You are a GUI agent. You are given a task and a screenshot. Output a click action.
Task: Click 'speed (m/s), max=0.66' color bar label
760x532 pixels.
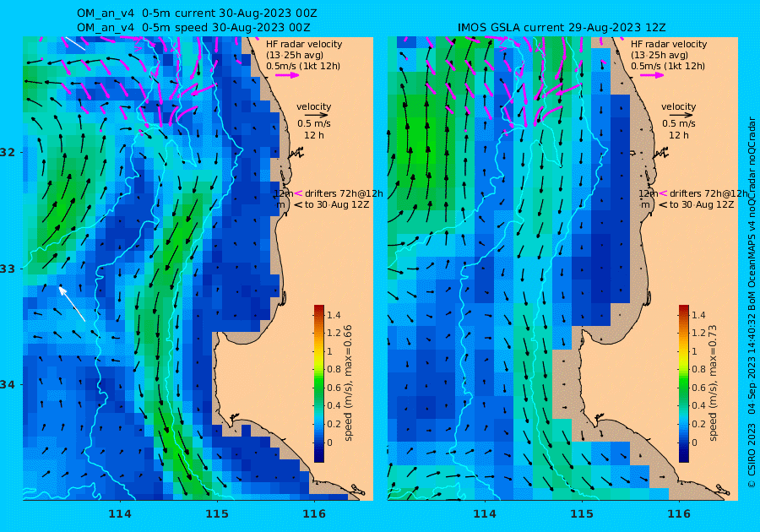click(x=348, y=383)
